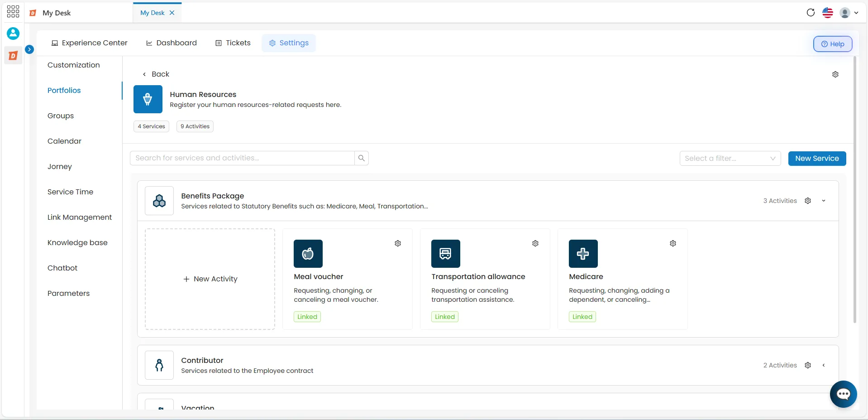Image resolution: width=868 pixels, height=420 pixels.
Task: Click the 9 Activities badge
Action: 195,126
